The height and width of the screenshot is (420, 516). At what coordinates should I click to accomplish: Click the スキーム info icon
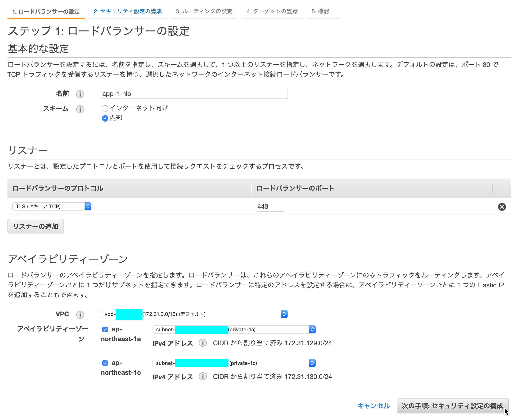click(x=80, y=109)
